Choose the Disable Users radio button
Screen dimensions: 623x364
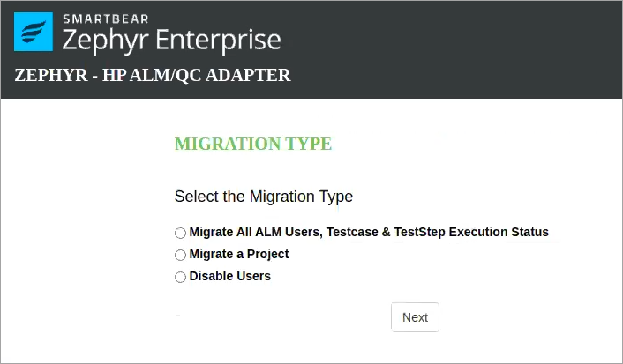(180, 277)
